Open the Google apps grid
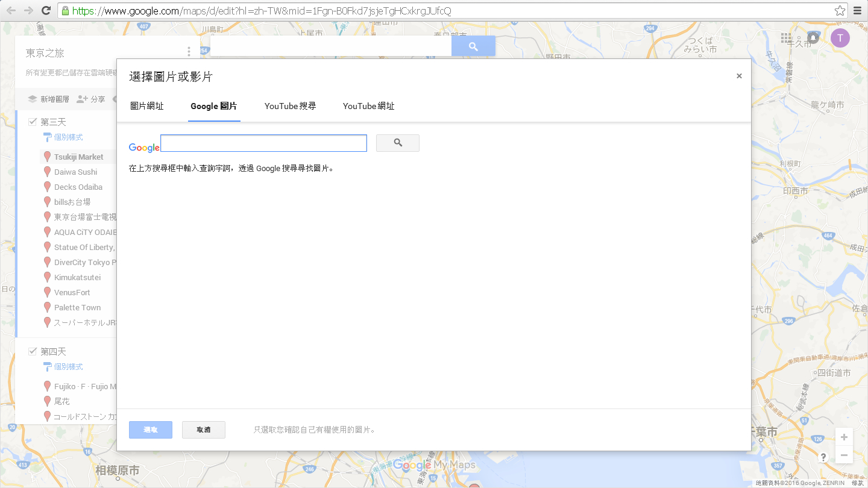Screen dimensions: 868x488 [786, 38]
